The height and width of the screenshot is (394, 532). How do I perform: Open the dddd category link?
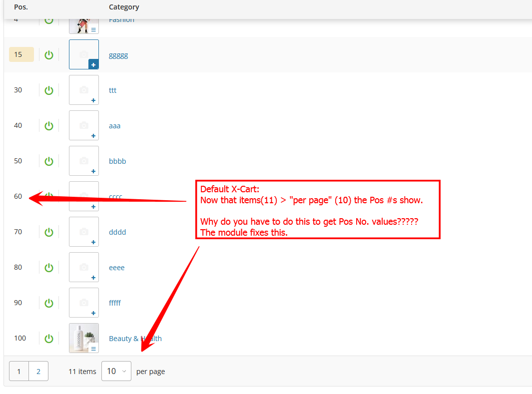[x=117, y=232]
